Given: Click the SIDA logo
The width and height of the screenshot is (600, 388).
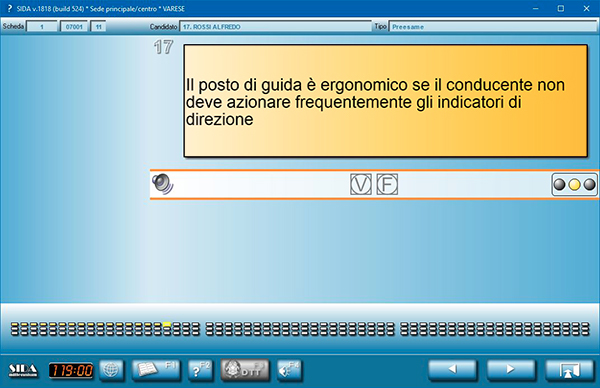Looking at the screenshot, I should 23,370.
